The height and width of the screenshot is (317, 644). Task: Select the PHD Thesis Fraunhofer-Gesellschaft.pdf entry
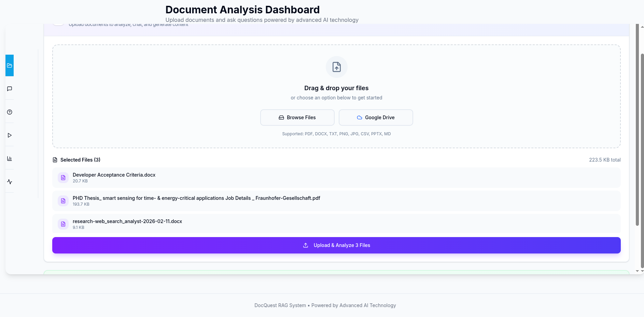(x=336, y=201)
